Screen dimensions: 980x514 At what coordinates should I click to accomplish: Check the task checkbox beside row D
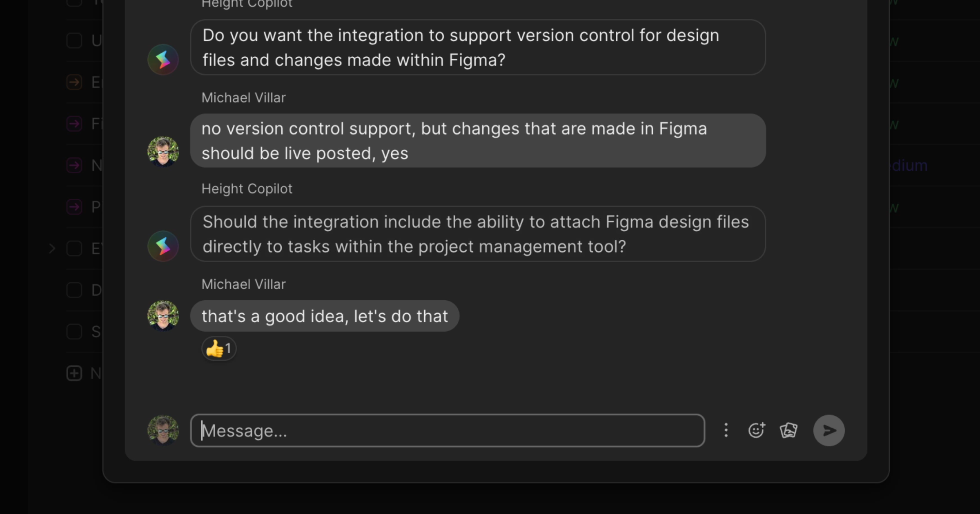(74, 290)
